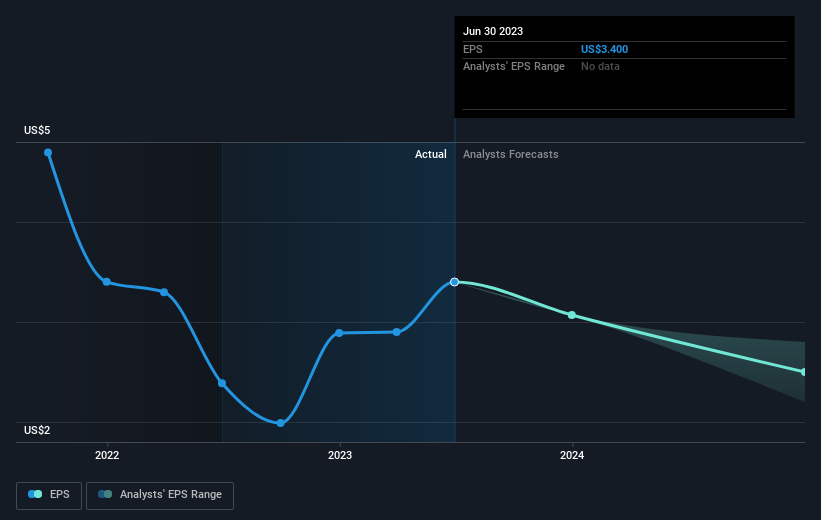The height and width of the screenshot is (520, 821).
Task: Select the forecast point above 2024
Action: click(x=572, y=315)
